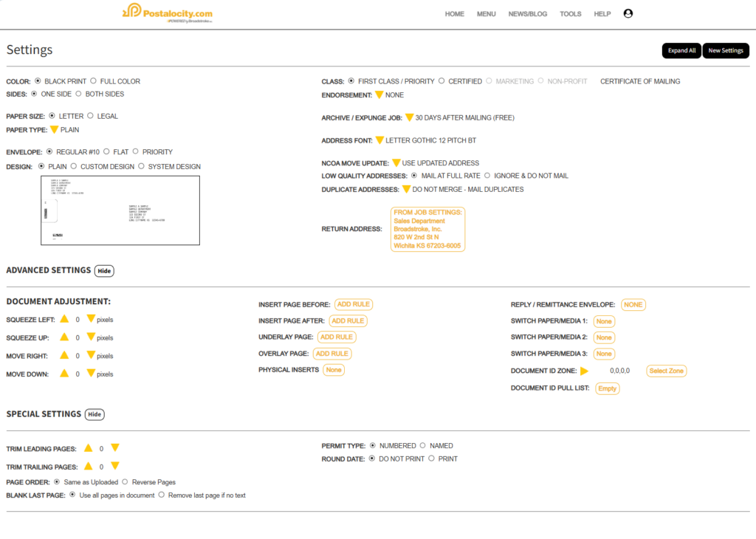This screenshot has height=539, width=756.
Task: Add rule for Overlay Page
Action: [x=331, y=354]
